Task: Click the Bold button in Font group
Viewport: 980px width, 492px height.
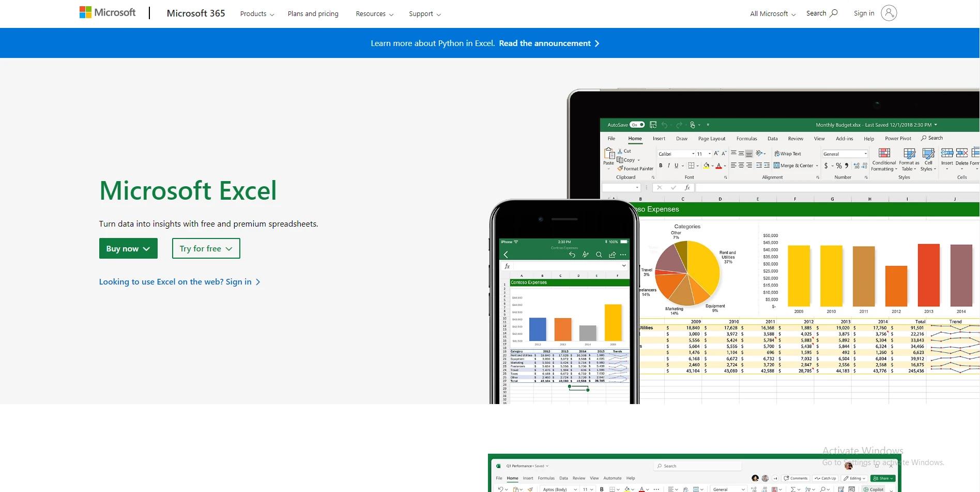Action: click(x=661, y=166)
